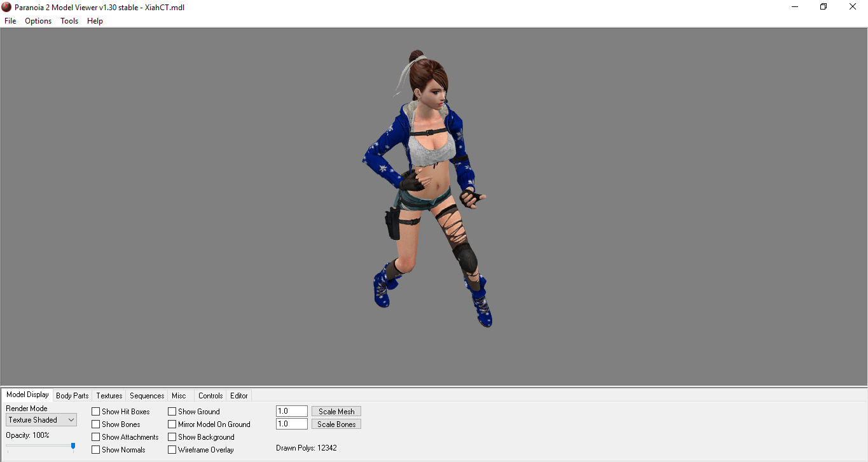Click the mesh scale value field
Viewport: 868px width, 462px height.
click(x=292, y=412)
